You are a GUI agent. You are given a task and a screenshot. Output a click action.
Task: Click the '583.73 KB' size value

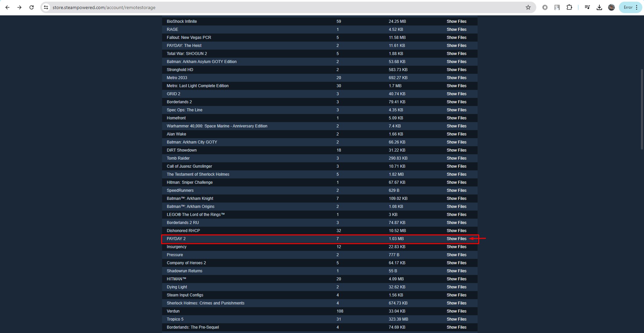pyautogui.click(x=398, y=70)
